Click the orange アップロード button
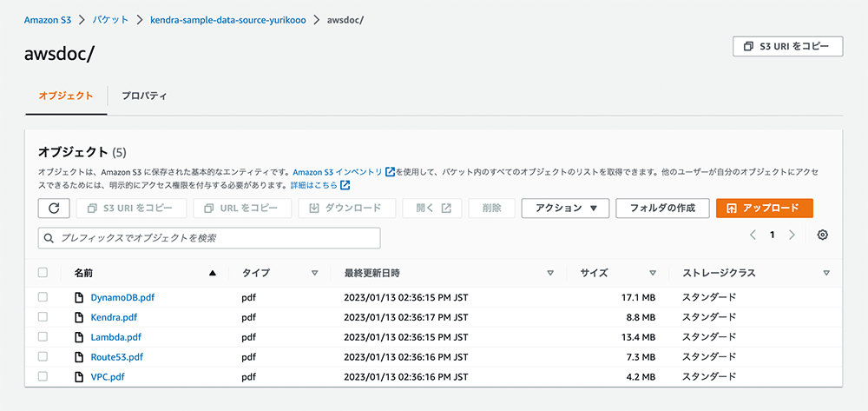Viewport: 868px width, 411px height. tap(765, 209)
